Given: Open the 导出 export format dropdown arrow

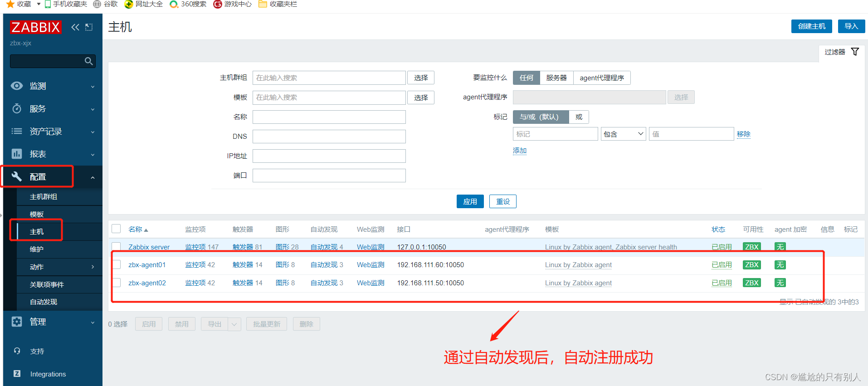Looking at the screenshot, I should (x=234, y=324).
